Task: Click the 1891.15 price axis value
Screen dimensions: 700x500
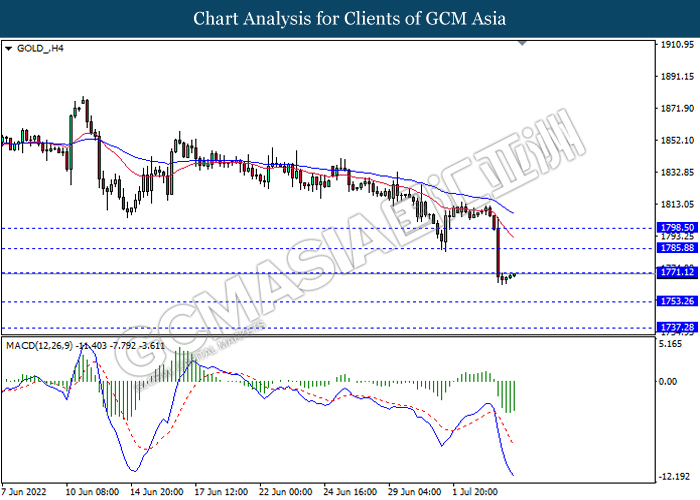Action: point(677,76)
